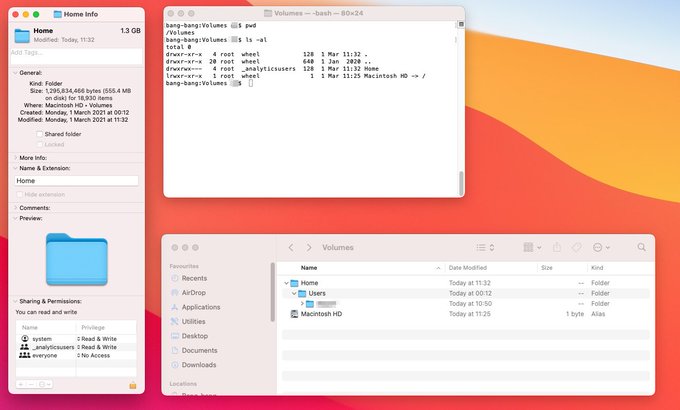This screenshot has width=680, height=410.
Task: Collapse the Home folder in Finder list
Action: [x=286, y=283]
